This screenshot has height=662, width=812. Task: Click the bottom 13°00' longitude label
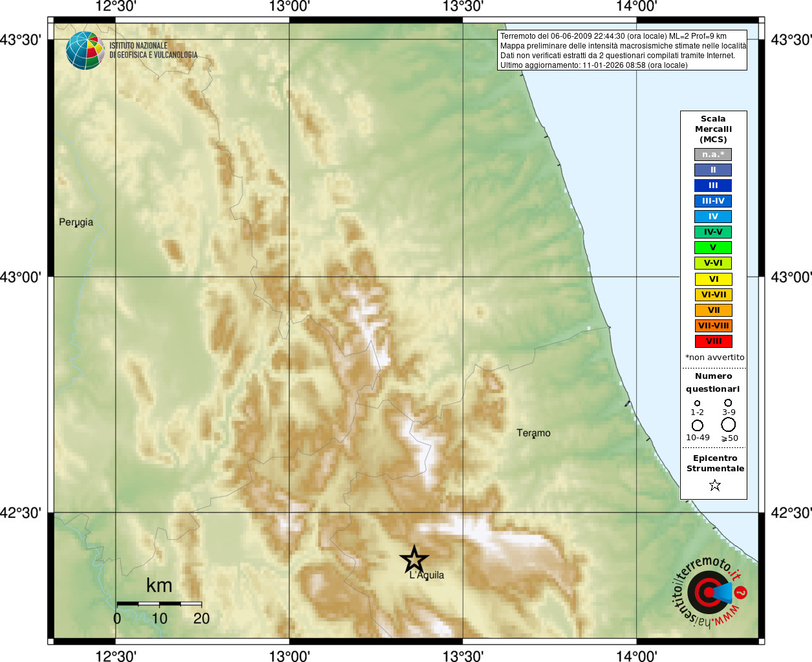(289, 656)
